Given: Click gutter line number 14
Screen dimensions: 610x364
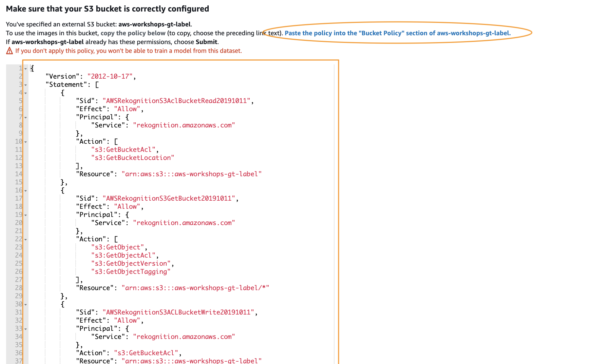Looking at the screenshot, I should click(x=19, y=174).
